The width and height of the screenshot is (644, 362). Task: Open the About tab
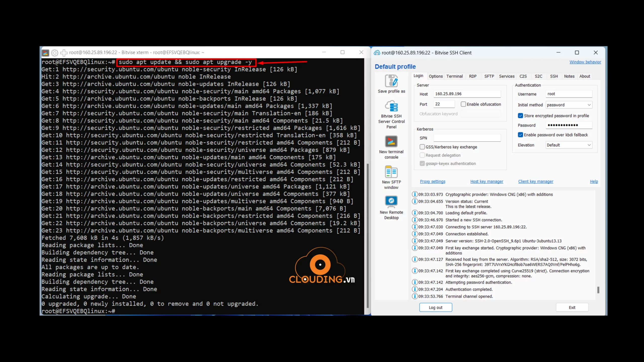pos(585,76)
